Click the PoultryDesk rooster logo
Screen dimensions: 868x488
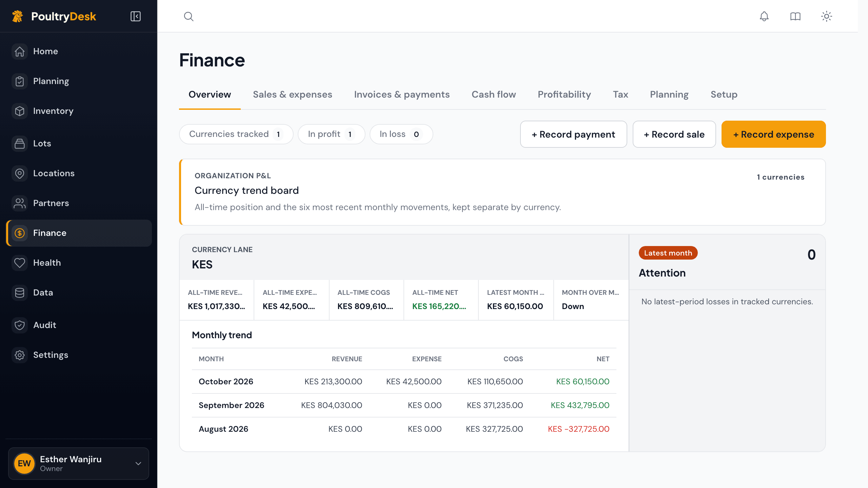point(18,16)
